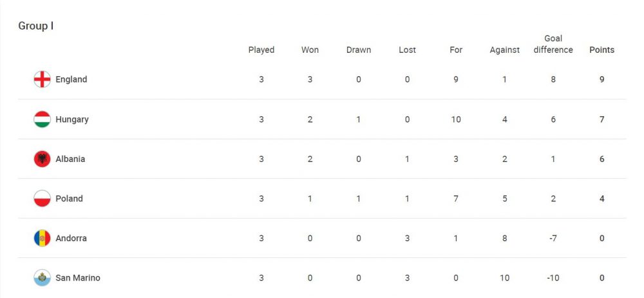Click the Andorra flag icon
Image resolution: width=644 pixels, height=298 pixels.
[42, 238]
